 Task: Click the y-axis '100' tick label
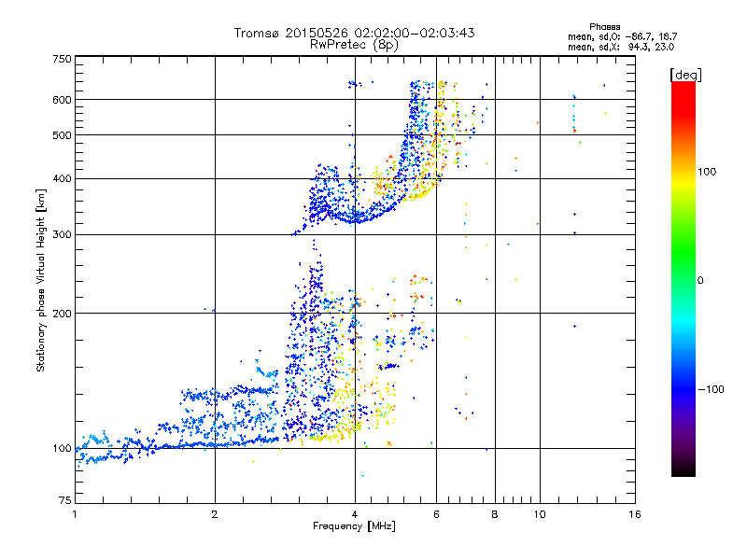point(62,448)
